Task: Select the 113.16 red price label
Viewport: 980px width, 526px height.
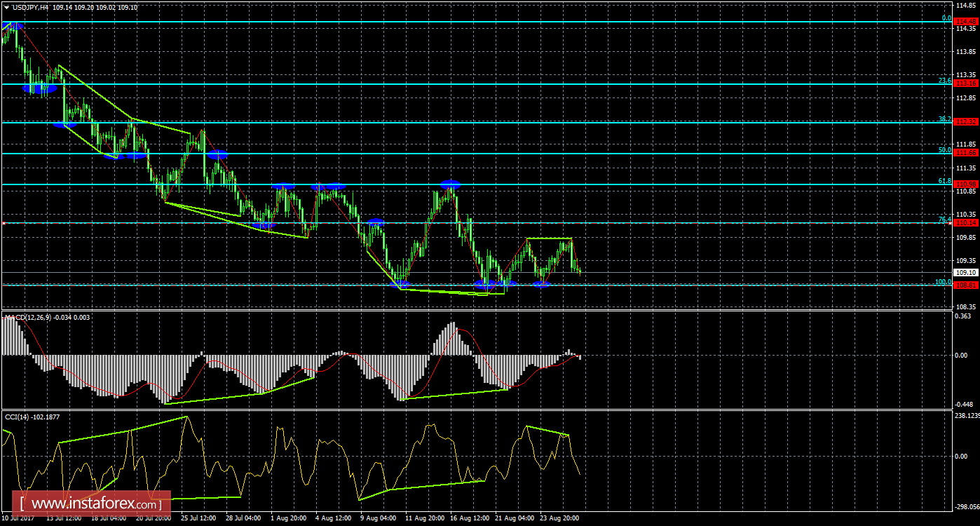Action: (967, 83)
